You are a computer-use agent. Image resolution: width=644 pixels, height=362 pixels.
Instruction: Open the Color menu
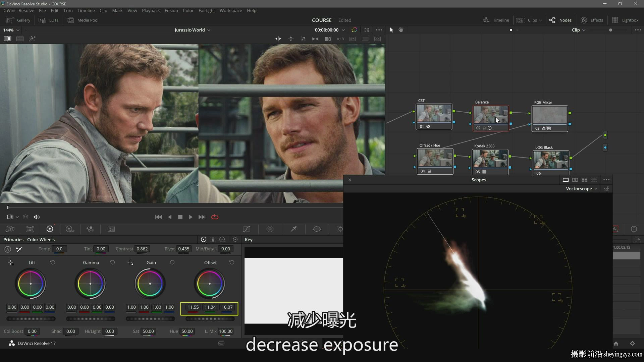coord(188,10)
